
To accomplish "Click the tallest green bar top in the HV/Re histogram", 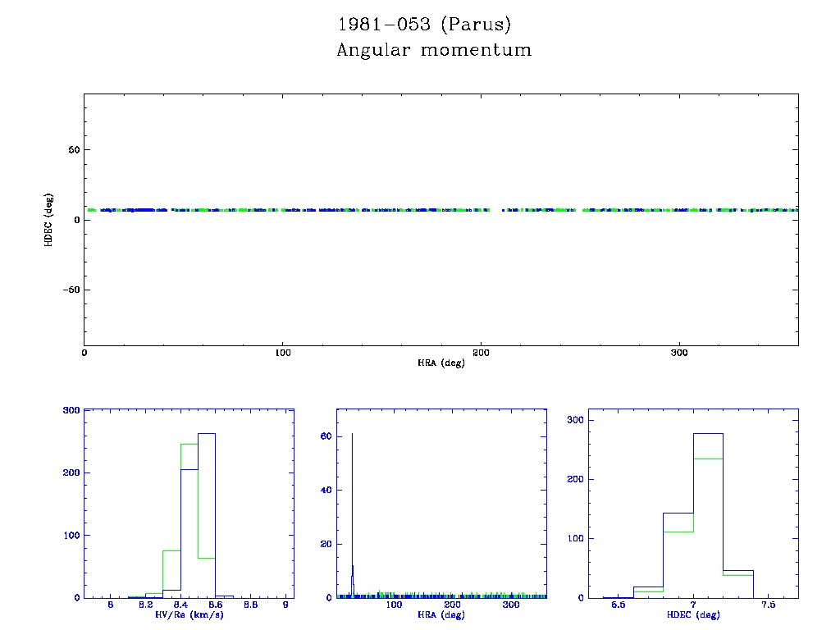I will pyautogui.click(x=189, y=445).
